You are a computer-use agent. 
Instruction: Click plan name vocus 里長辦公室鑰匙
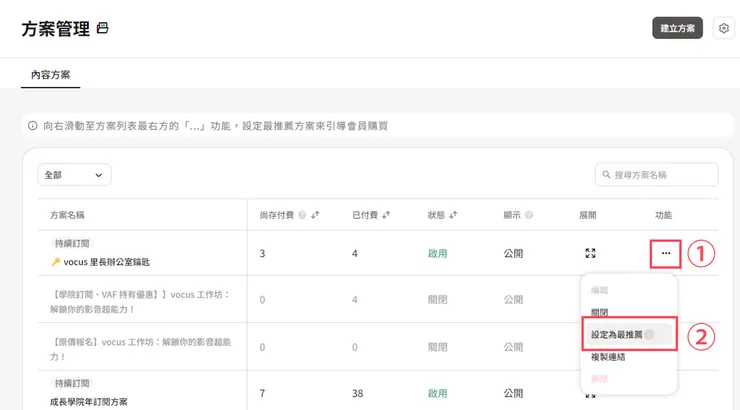[x=107, y=262]
